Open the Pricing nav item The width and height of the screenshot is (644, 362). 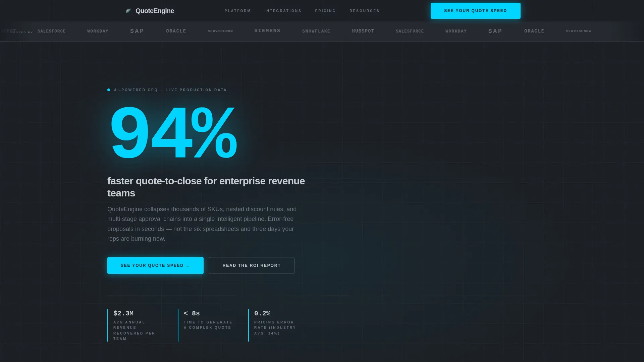tap(325, 11)
